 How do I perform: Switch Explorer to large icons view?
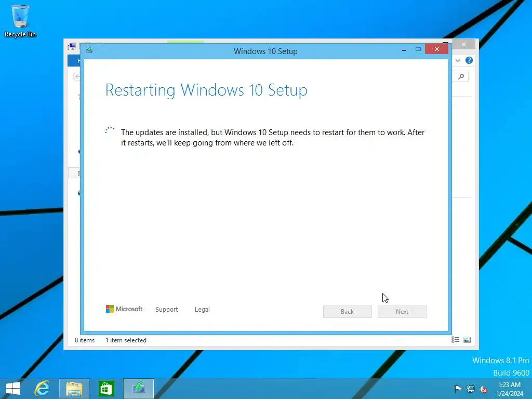tap(467, 340)
